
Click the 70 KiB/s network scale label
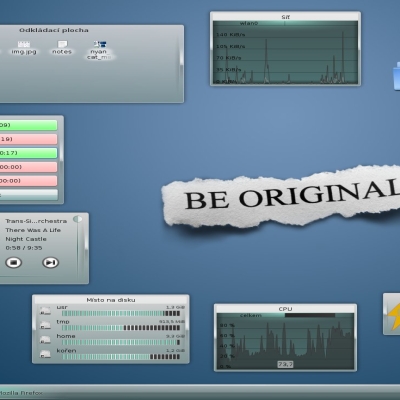click(x=229, y=58)
